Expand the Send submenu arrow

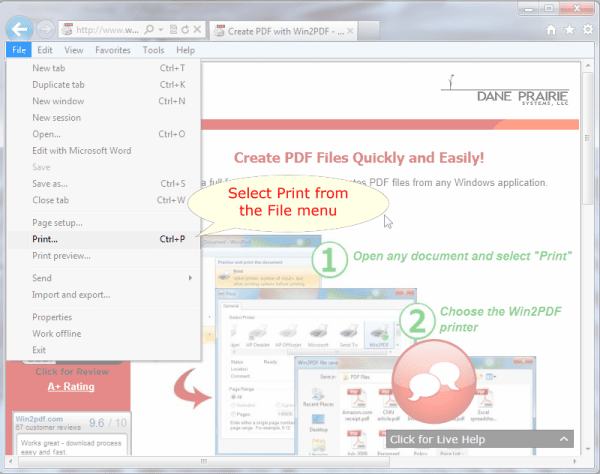(190, 278)
